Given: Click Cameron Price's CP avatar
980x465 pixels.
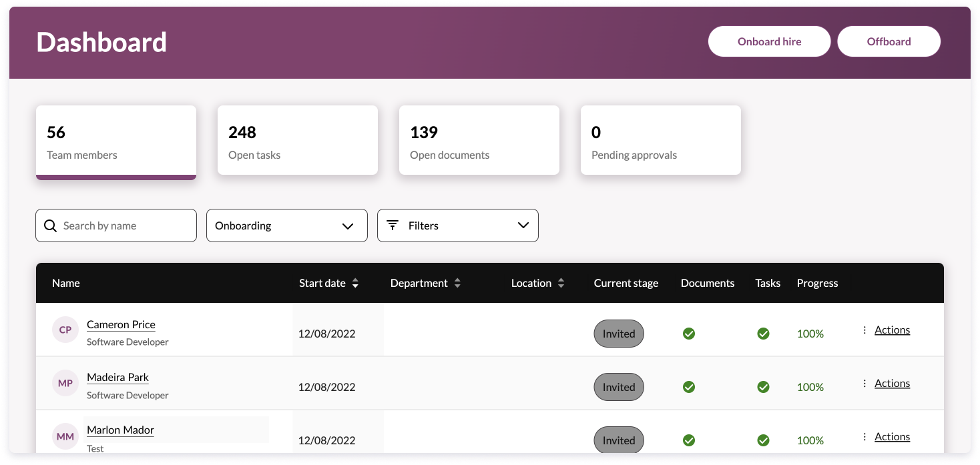Looking at the screenshot, I should (65, 330).
